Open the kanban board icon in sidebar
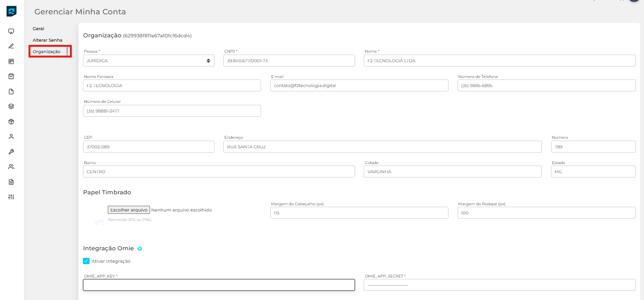This screenshot has height=300, width=644. [x=11, y=61]
